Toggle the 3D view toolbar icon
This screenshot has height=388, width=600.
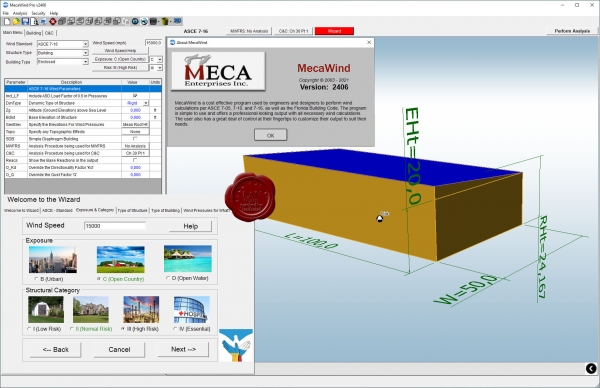pos(177,21)
